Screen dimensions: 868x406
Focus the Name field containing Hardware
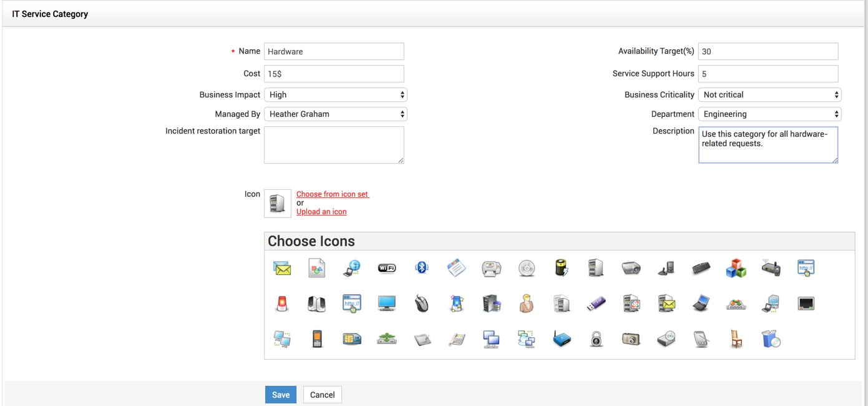click(x=334, y=51)
